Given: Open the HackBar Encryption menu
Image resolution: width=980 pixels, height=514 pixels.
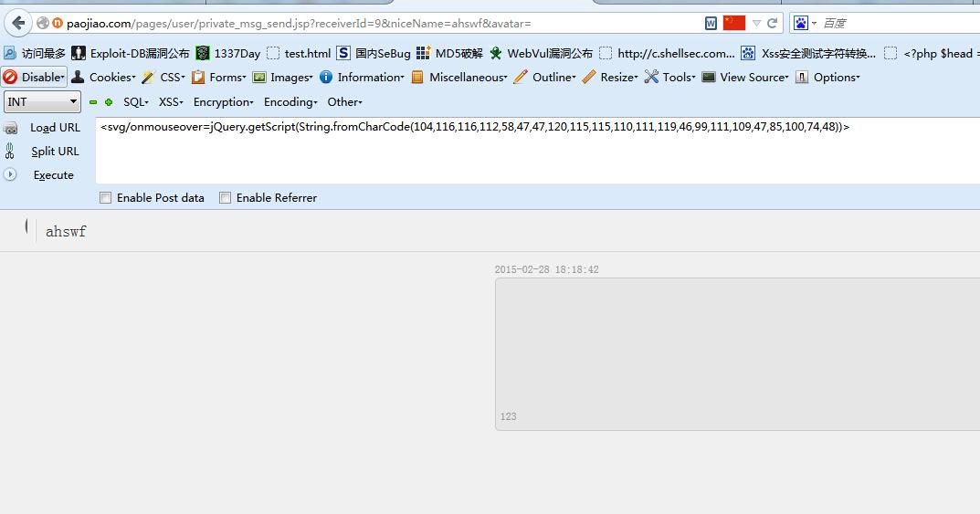Looking at the screenshot, I should [223, 102].
